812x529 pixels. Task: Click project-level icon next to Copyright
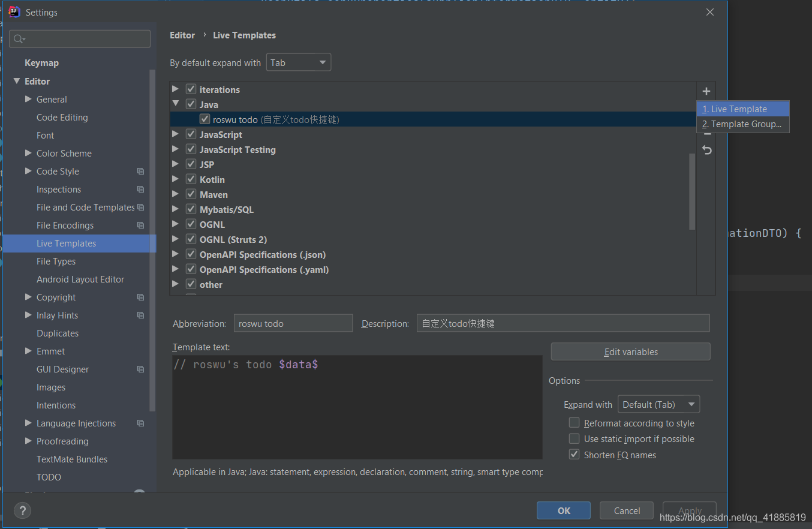point(140,297)
